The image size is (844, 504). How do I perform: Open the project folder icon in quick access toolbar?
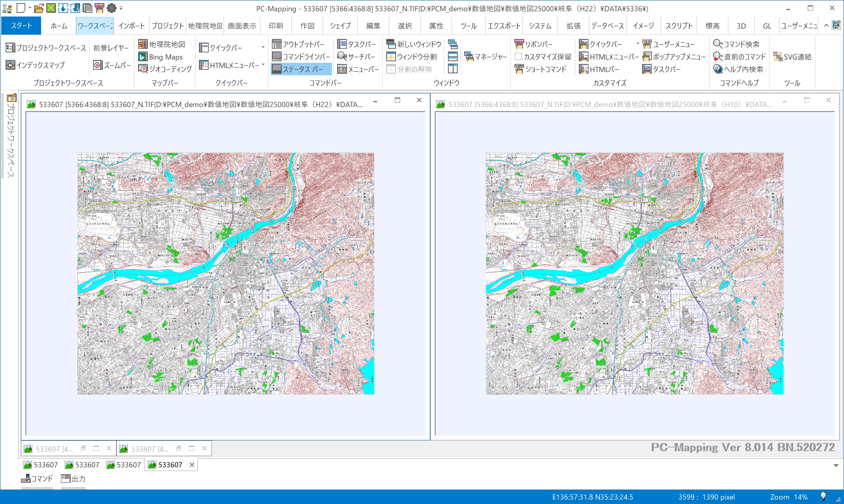click(x=39, y=8)
